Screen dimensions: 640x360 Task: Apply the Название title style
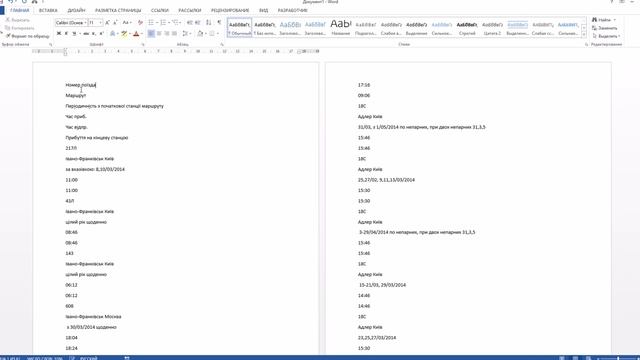[341, 28]
